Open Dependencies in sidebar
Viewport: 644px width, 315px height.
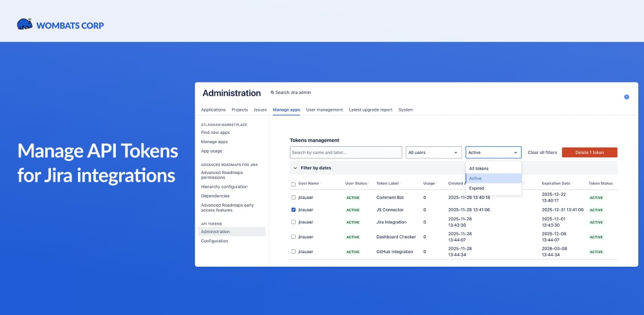tap(215, 196)
